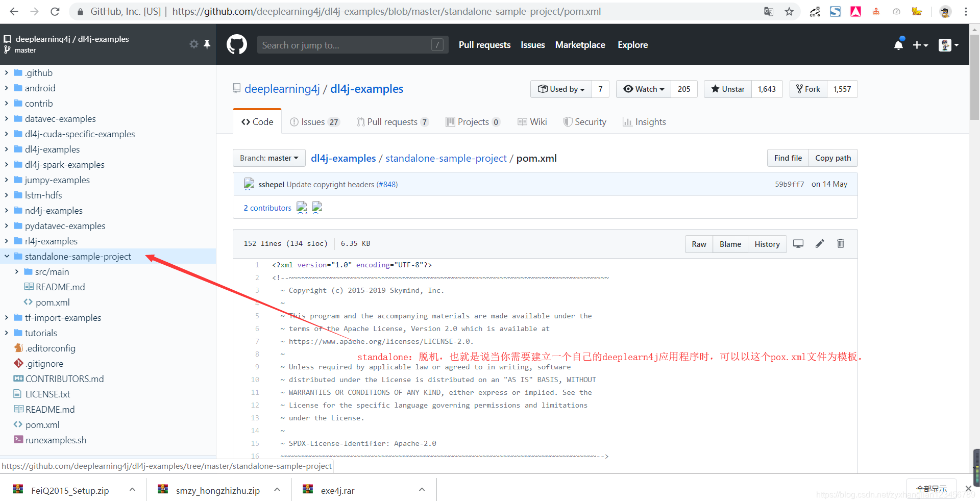Open file in GitHub Desktop icon
This screenshot has width=980, height=504.
coord(798,244)
